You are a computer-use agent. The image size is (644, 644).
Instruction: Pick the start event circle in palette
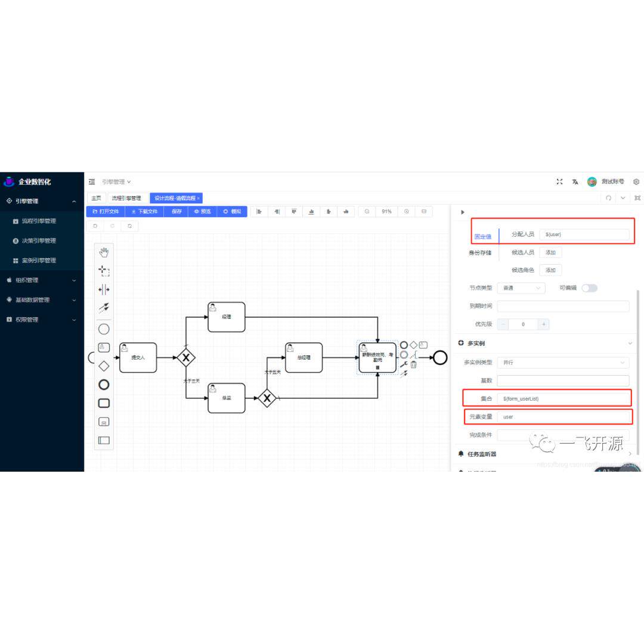point(104,329)
